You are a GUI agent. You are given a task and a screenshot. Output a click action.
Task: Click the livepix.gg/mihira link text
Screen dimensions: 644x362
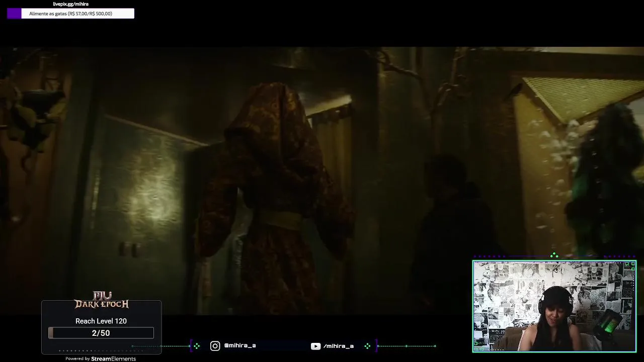tap(70, 4)
